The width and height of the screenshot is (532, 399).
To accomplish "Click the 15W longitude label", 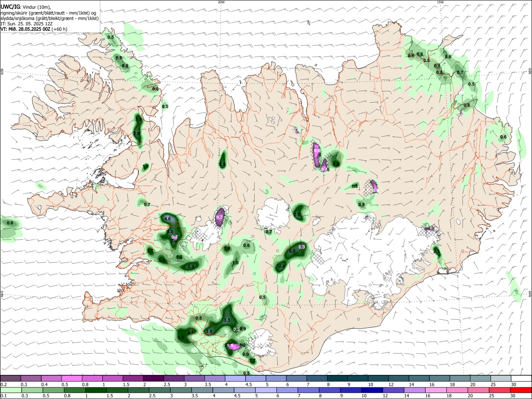I will 440,2.
